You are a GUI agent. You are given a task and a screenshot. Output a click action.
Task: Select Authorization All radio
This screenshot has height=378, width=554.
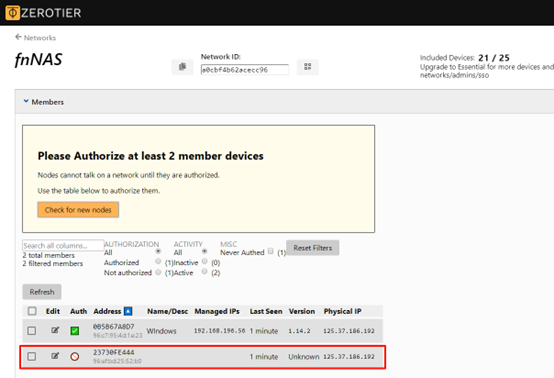158,251
